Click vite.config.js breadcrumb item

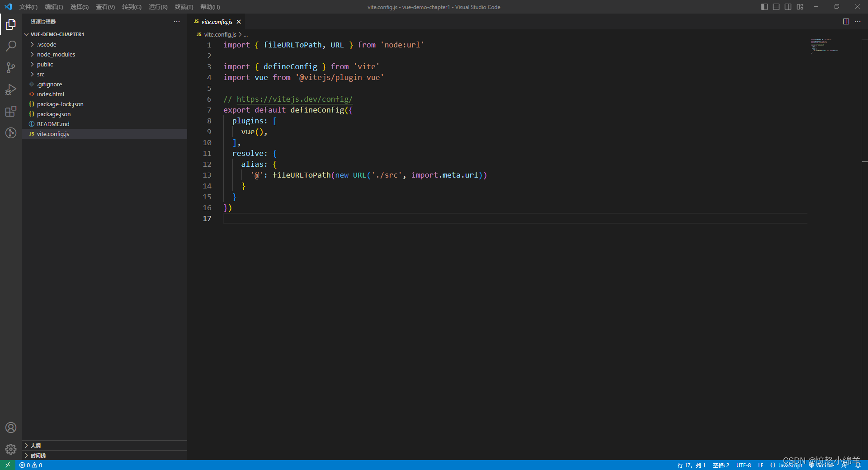220,34
